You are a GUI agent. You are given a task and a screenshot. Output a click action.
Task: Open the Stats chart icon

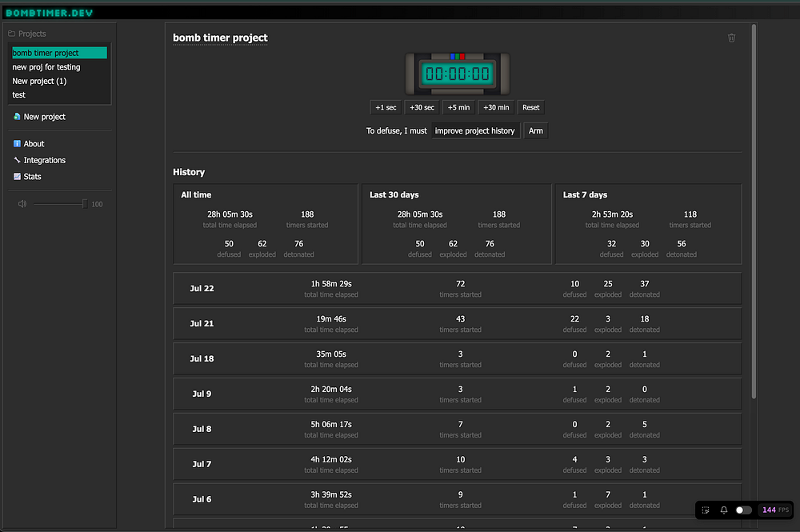click(x=17, y=177)
